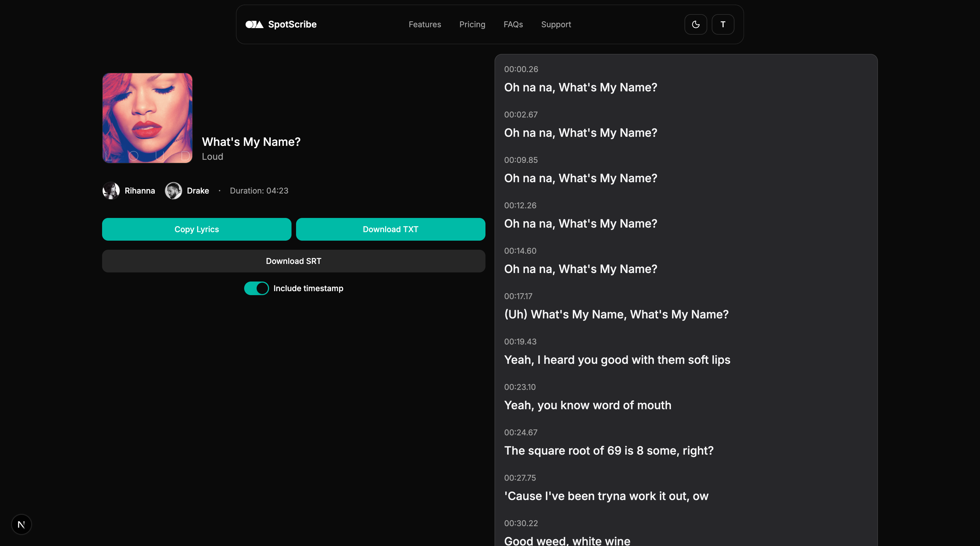
Task: Click the SpotScribe logo icon
Action: click(x=254, y=24)
